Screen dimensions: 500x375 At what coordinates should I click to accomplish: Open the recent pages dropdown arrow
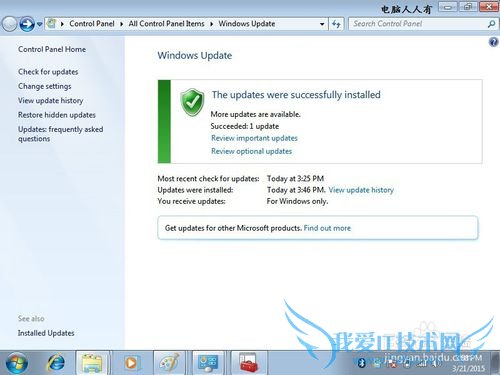coord(39,24)
